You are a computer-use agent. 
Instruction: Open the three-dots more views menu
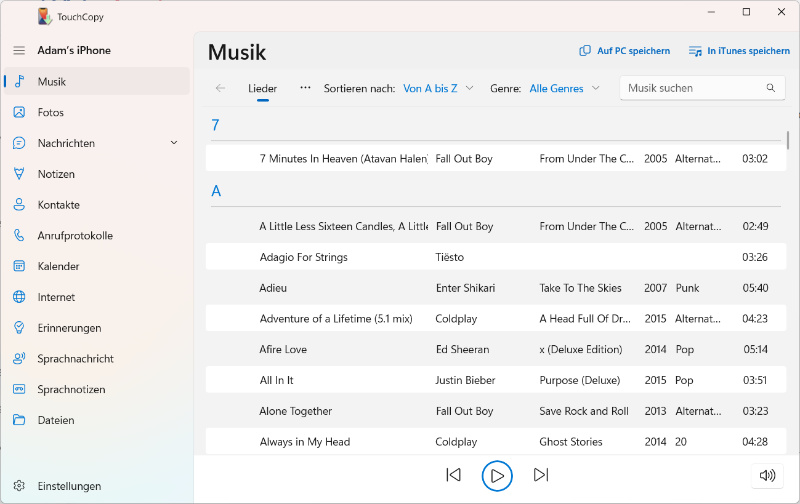point(305,88)
